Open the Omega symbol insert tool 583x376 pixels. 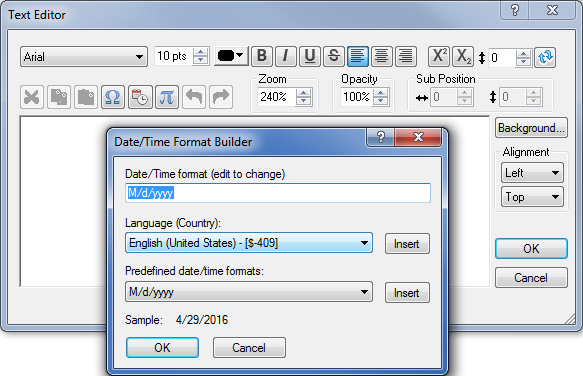coord(113,97)
